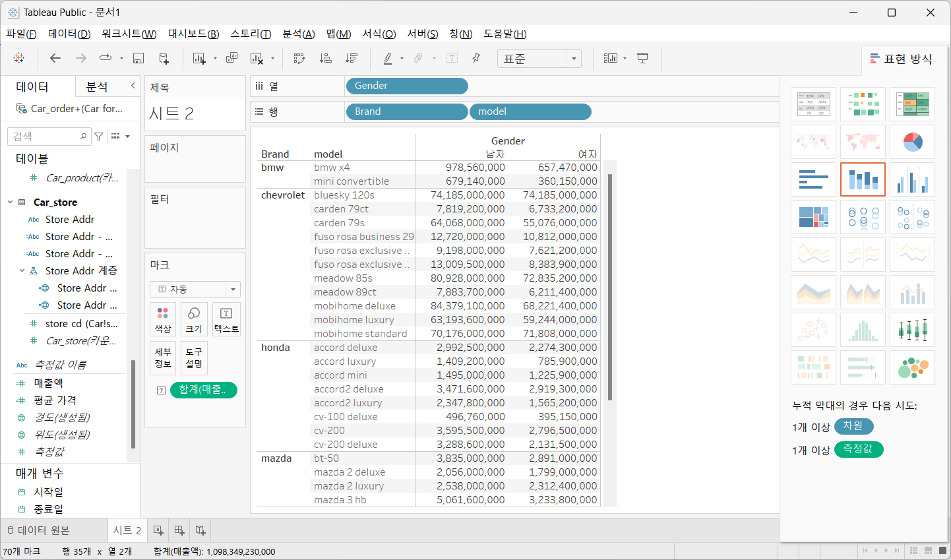Choose the stacked bar chart thumbnail
Image resolution: width=951 pixels, height=560 pixels.
point(863,179)
